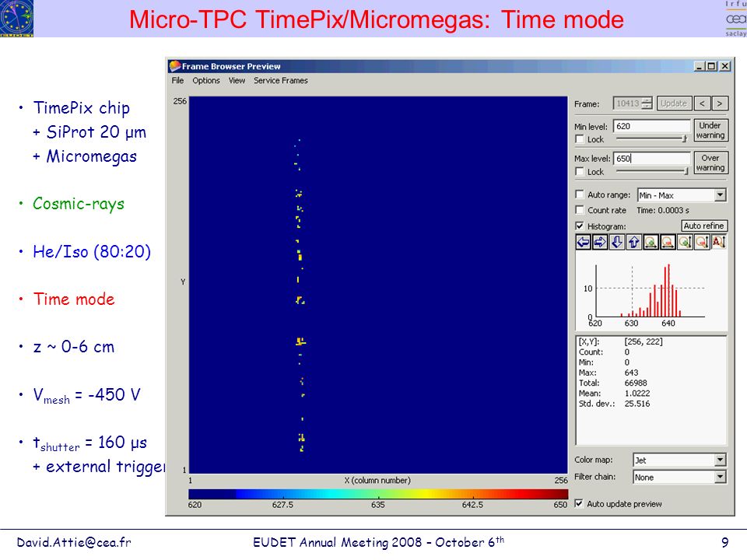Move histogram down with the down arrow icon

[x=617, y=242]
